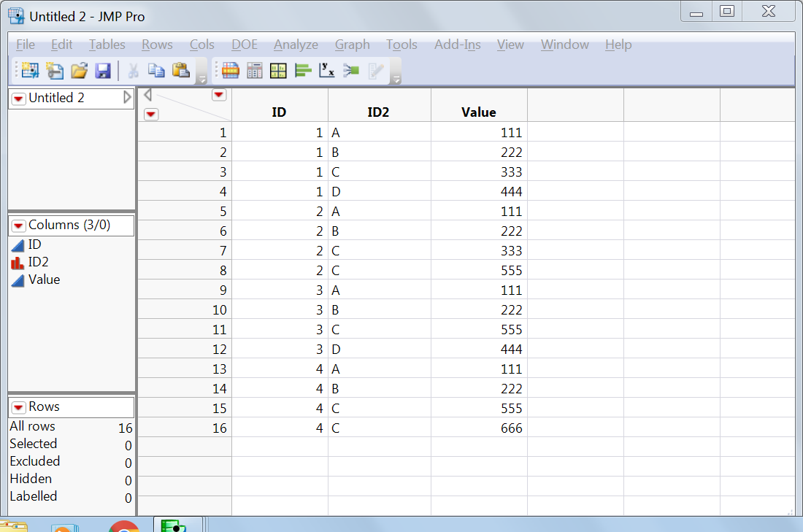803x532 pixels.
Task: Select row 16 by its row number
Action: [x=219, y=428]
